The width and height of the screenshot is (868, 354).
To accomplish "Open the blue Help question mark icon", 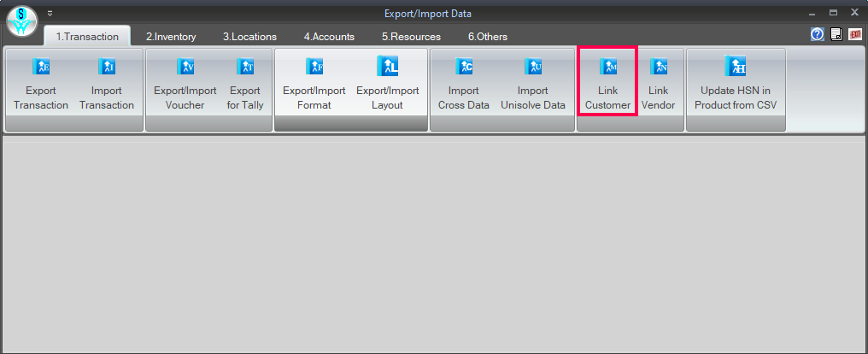I will [x=818, y=34].
